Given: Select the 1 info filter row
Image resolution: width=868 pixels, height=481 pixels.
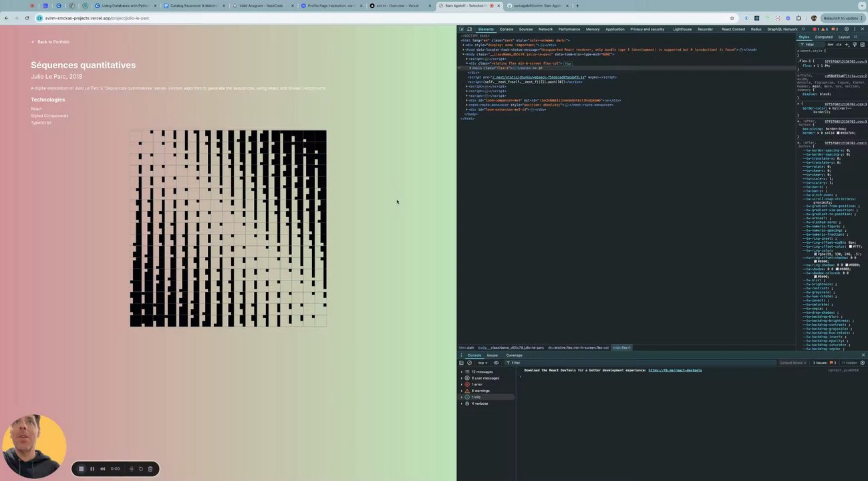Looking at the screenshot, I should [486, 397].
